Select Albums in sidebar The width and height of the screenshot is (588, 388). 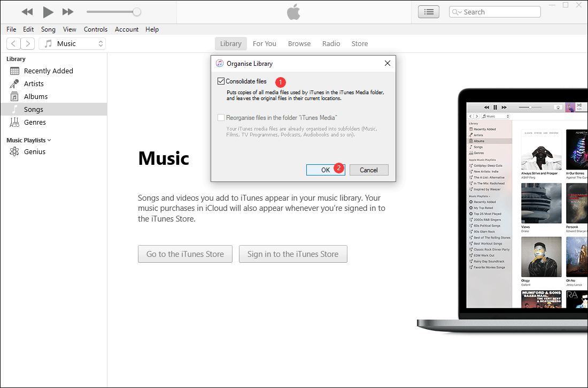point(53,96)
